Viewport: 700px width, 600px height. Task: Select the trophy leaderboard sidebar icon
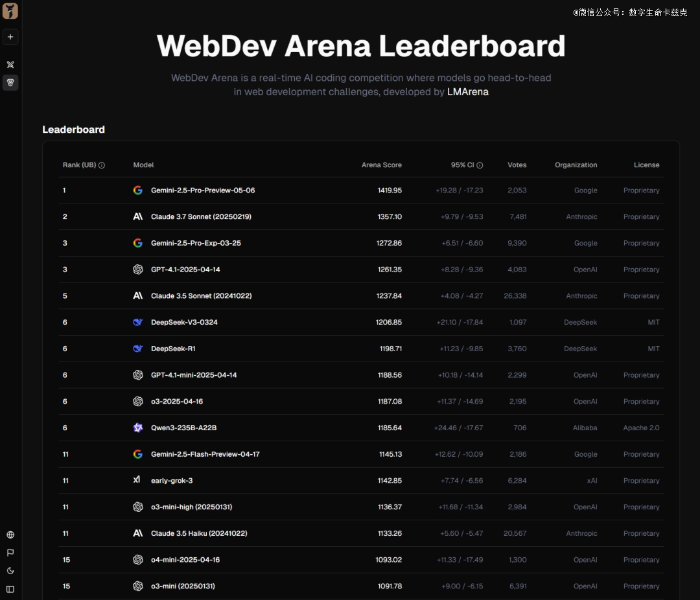(10, 82)
